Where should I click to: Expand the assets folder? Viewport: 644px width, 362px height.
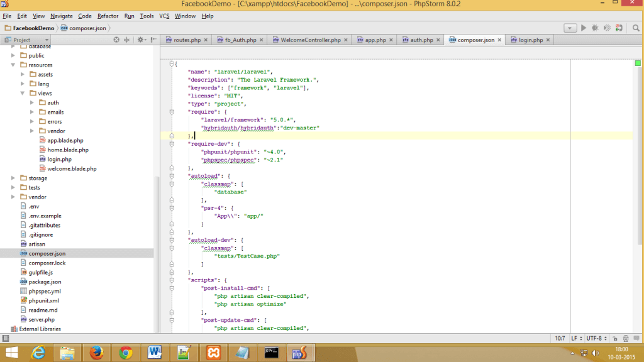[x=23, y=74]
